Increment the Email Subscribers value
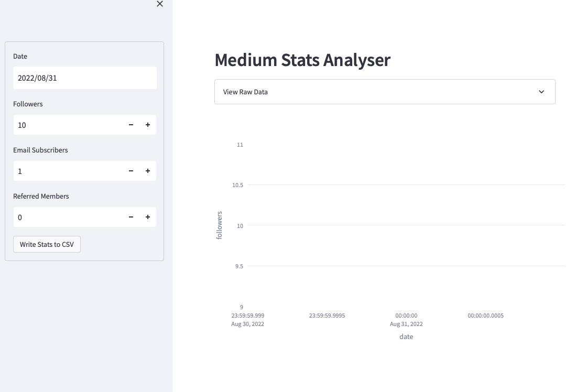 coord(148,171)
